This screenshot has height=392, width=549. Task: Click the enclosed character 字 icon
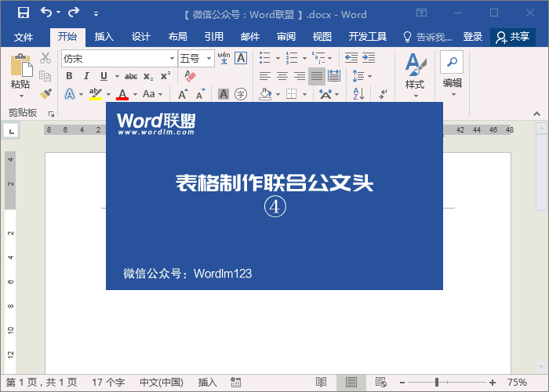tap(241, 94)
